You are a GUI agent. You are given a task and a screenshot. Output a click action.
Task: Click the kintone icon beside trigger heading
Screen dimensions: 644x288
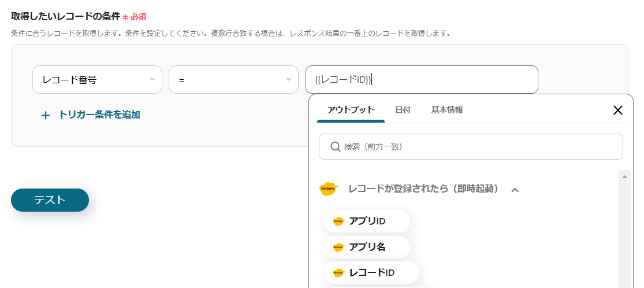point(328,189)
